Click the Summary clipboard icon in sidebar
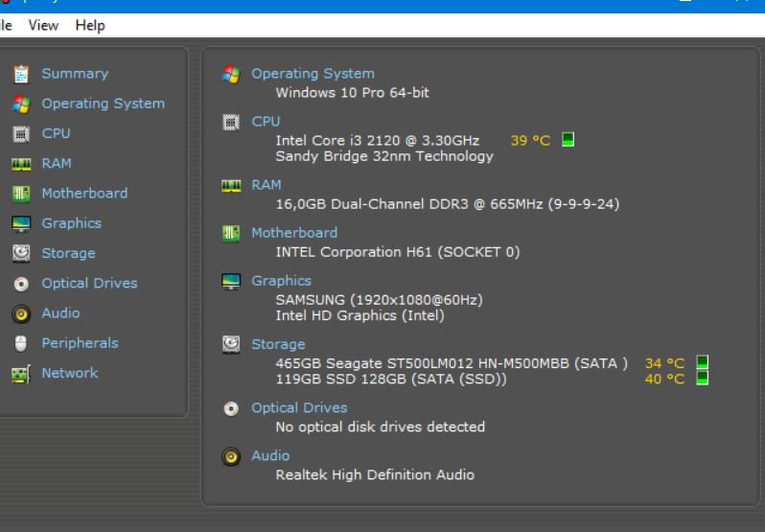Viewport: 765px width, 532px height. click(x=21, y=74)
